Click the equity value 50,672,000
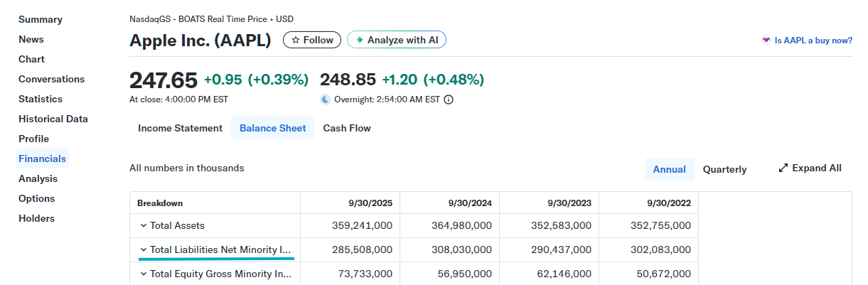This screenshot has height=285, width=868. click(x=663, y=274)
